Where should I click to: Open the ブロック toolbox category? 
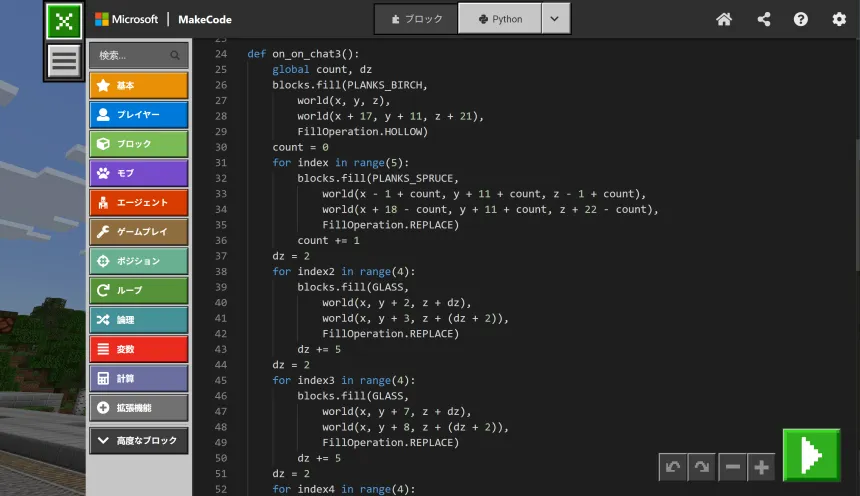(139, 144)
